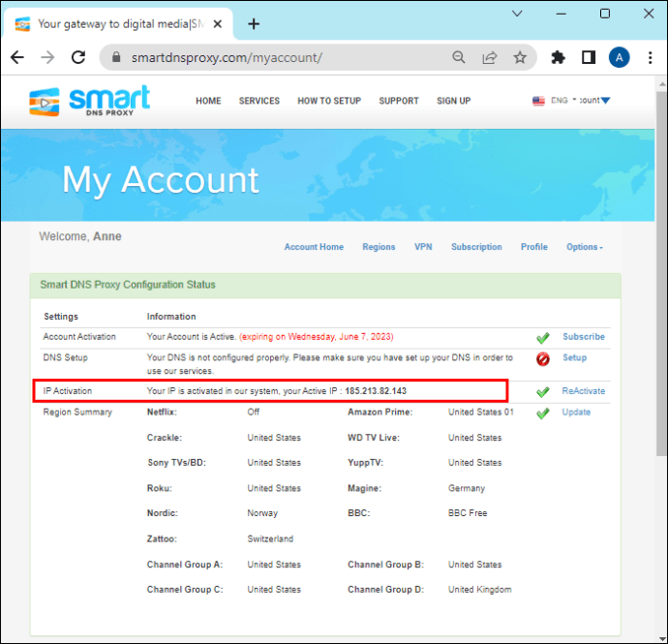Viewport: 668px width, 644px height.
Task: Expand the account dropdown arrow
Action: coord(605,101)
